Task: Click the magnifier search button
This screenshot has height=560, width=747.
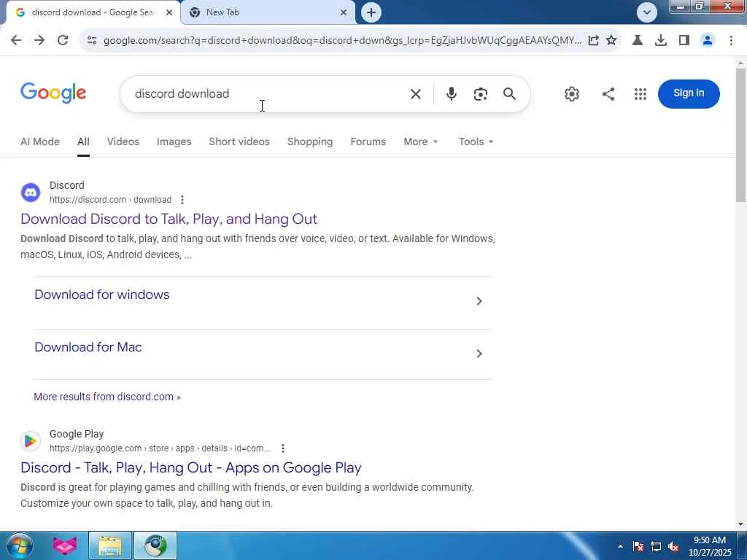Action: pos(509,94)
